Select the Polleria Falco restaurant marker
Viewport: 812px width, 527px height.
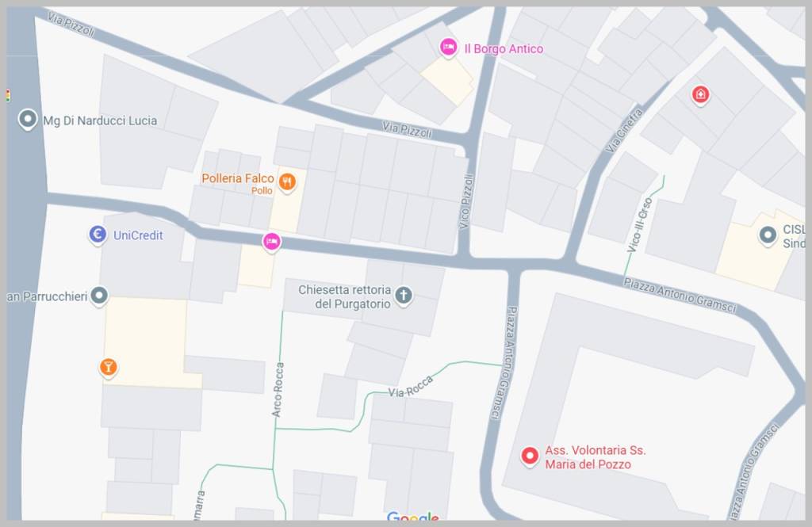(x=287, y=182)
